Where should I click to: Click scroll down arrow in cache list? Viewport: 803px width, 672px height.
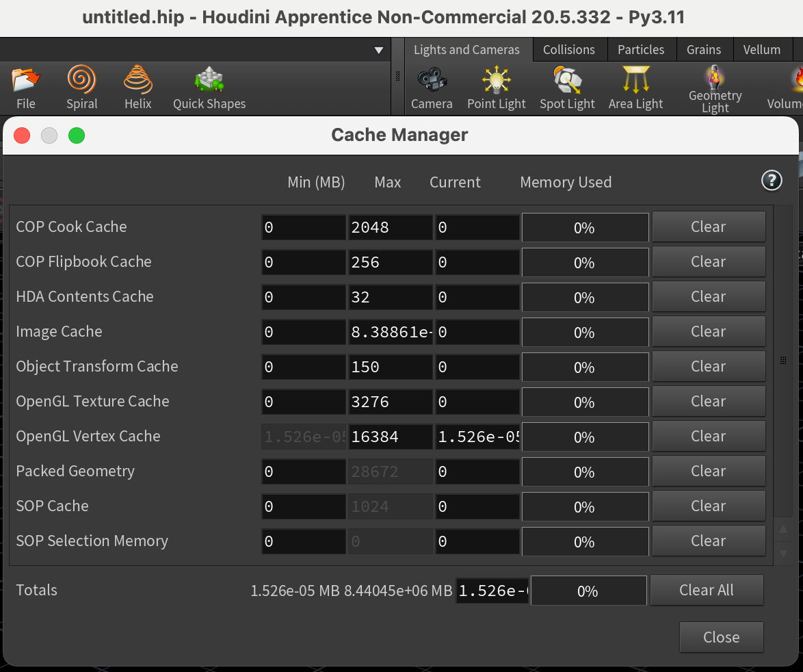pyautogui.click(x=783, y=553)
